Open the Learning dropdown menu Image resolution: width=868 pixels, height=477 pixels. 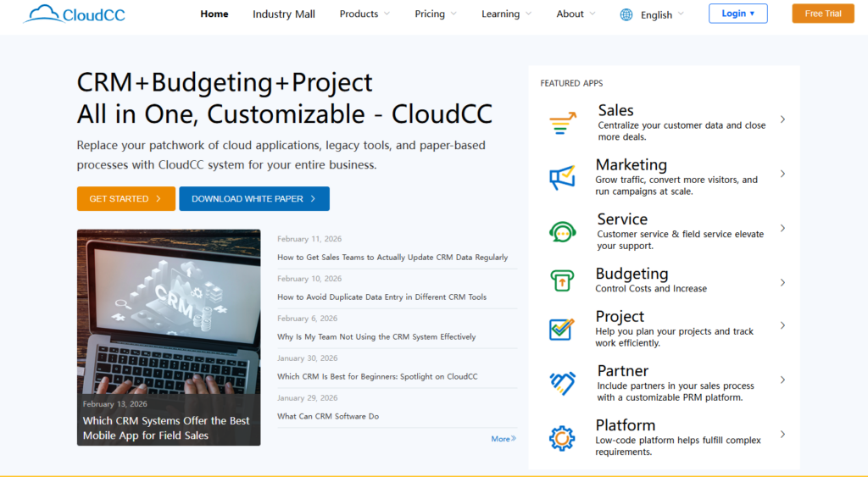pos(506,14)
